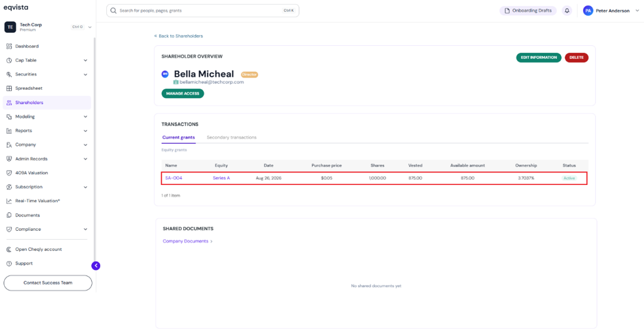Click the Spreadsheet grid icon
This screenshot has width=644, height=333.
(x=9, y=88)
